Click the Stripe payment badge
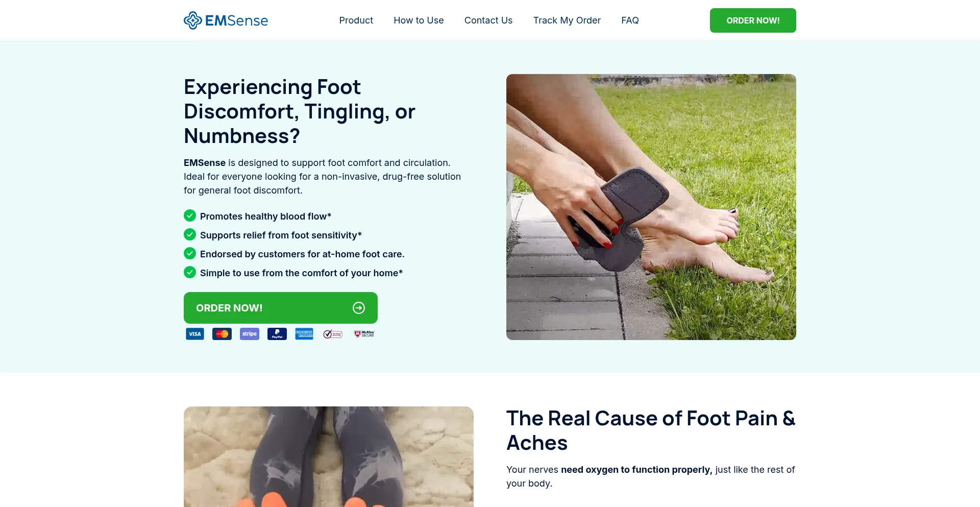The width and height of the screenshot is (980, 507). pos(250,334)
